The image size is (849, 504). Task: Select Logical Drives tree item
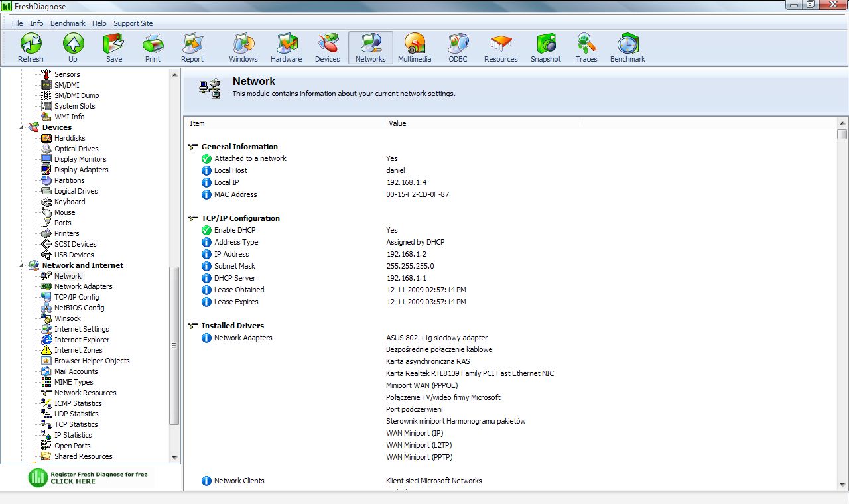tap(76, 191)
